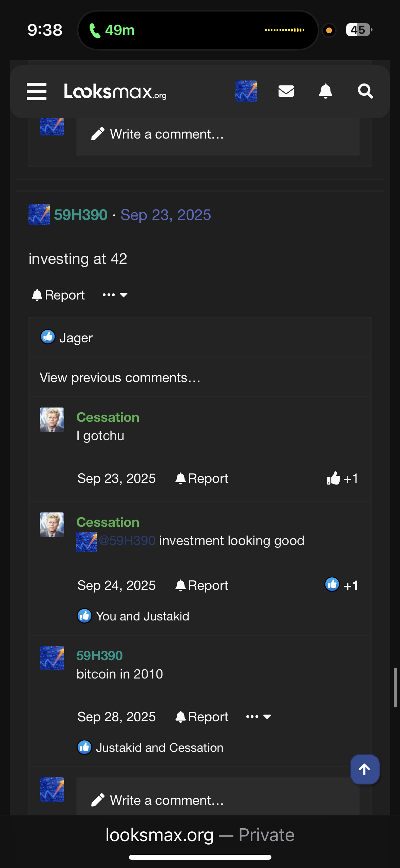
Task: Expand View previous comments
Action: point(120,378)
